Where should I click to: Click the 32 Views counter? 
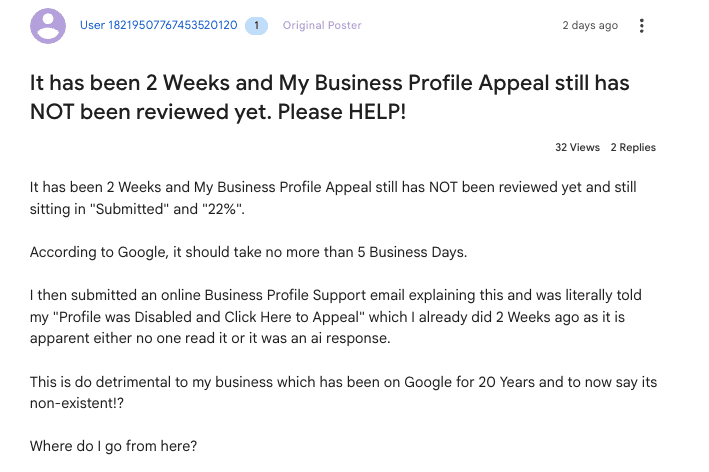point(577,147)
